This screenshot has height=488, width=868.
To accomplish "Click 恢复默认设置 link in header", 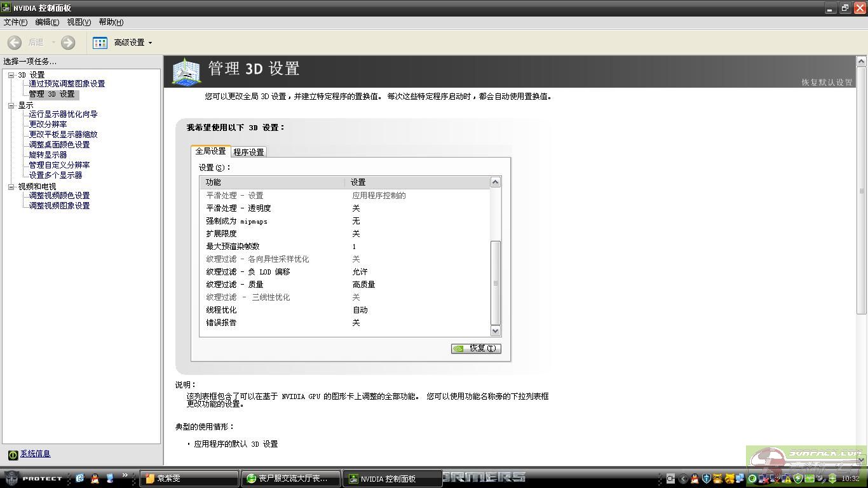I will [827, 83].
